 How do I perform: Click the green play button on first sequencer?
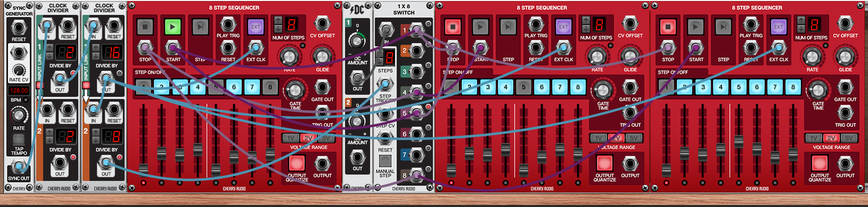173,27
